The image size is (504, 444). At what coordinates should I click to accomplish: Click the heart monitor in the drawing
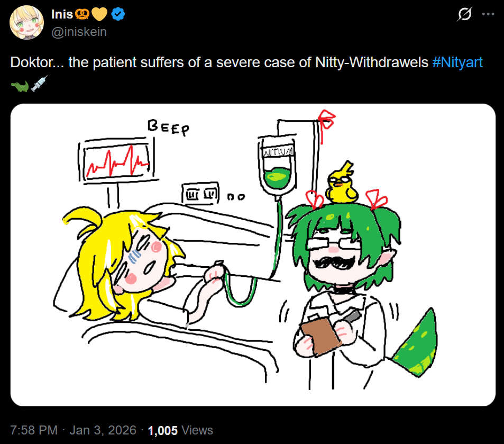click(116, 161)
